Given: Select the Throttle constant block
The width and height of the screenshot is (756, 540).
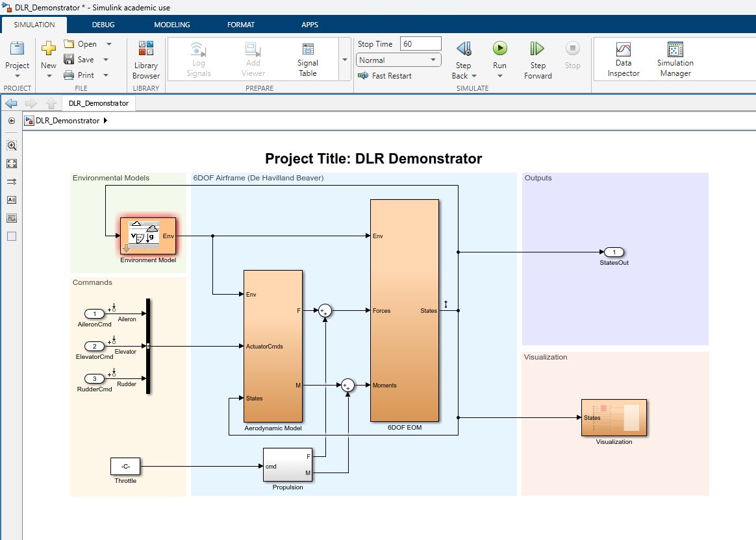Looking at the screenshot, I should click(x=125, y=466).
